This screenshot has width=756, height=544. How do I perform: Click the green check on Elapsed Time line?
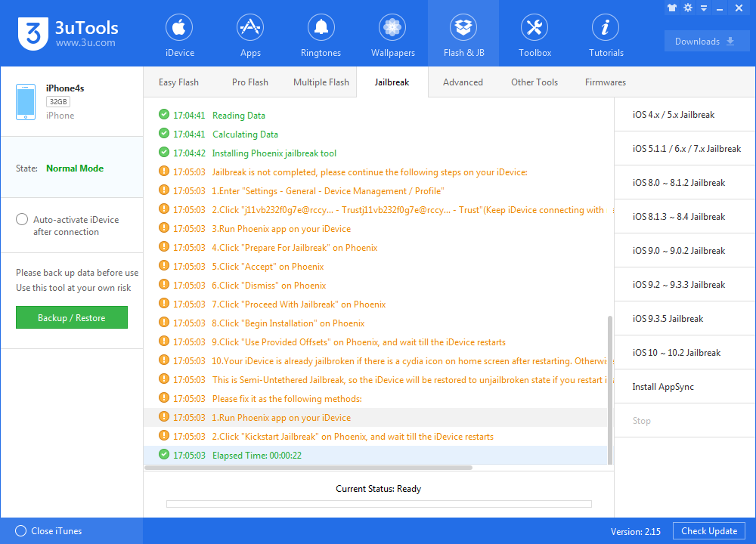(164, 454)
